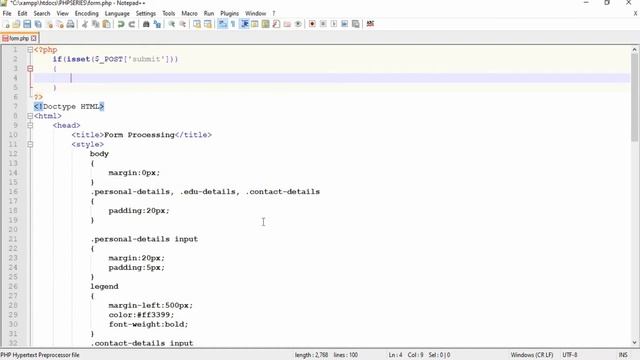The image size is (640, 360).
Task: Click the Cut scissors icon
Action: (85, 24)
